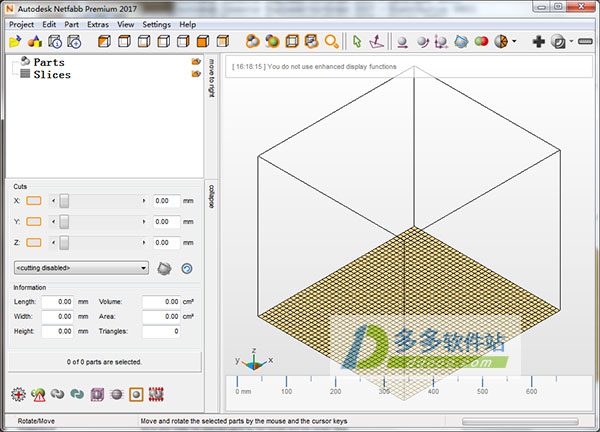Click the Volume value field
Viewport: 600px width, 432px height.
(x=161, y=302)
